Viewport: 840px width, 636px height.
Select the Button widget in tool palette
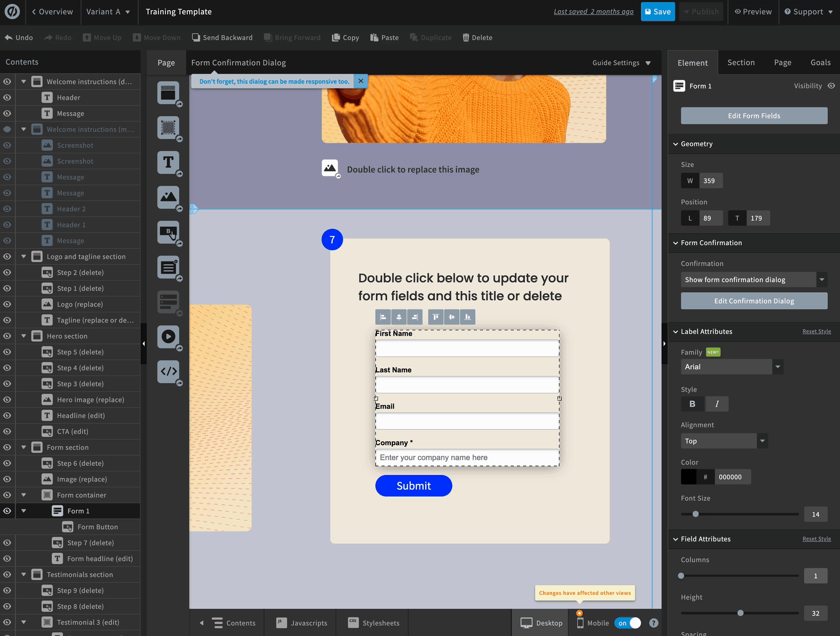coord(168,232)
